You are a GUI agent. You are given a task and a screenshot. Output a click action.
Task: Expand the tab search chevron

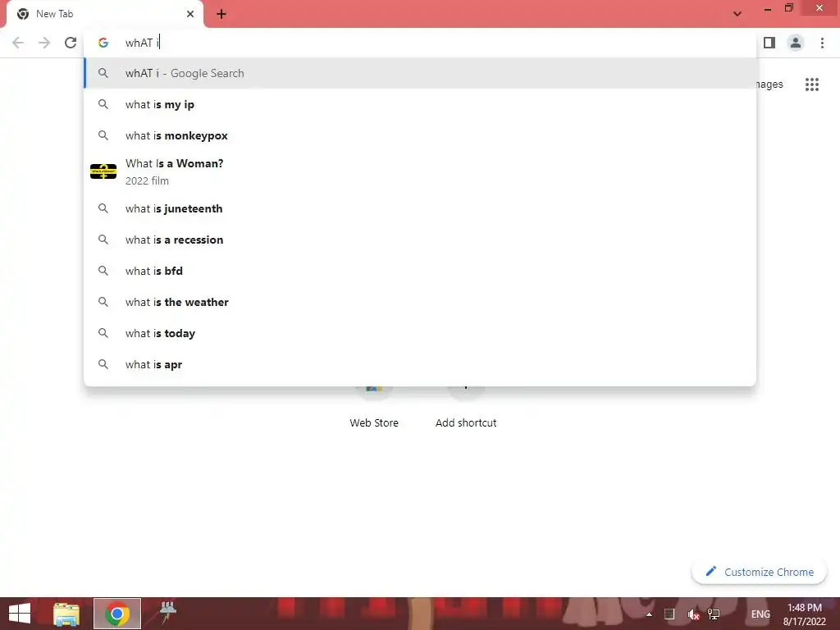[x=737, y=14]
